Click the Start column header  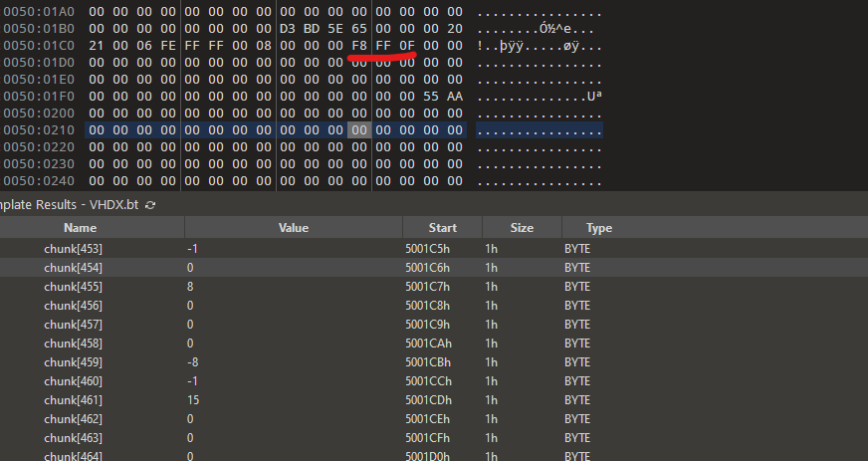click(x=443, y=228)
